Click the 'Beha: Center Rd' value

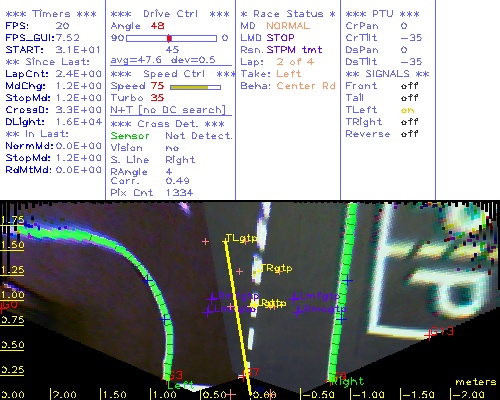[x=306, y=86]
